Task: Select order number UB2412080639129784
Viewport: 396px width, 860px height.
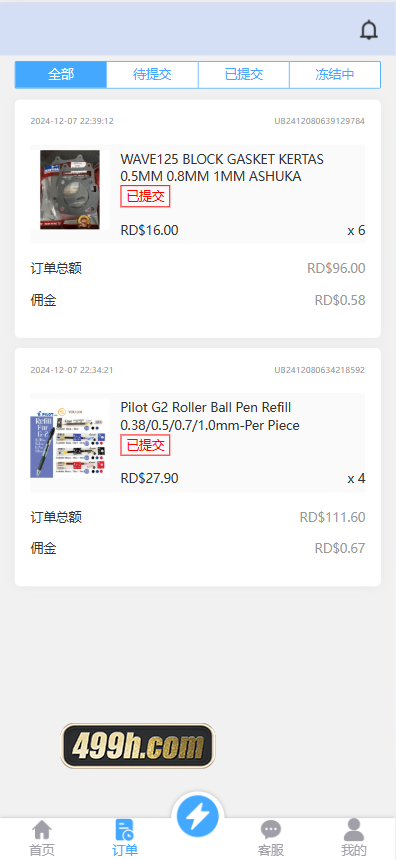Action: coord(320,121)
